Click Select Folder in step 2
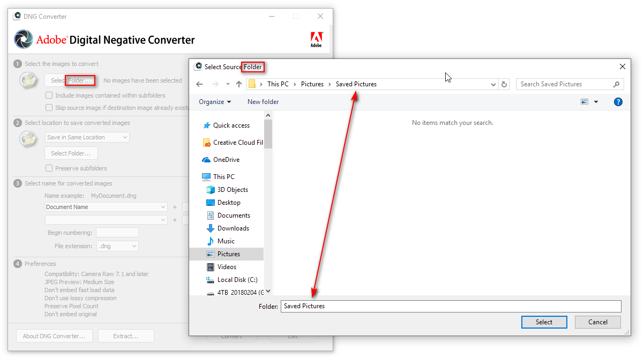This screenshot has height=357, width=644. click(71, 153)
